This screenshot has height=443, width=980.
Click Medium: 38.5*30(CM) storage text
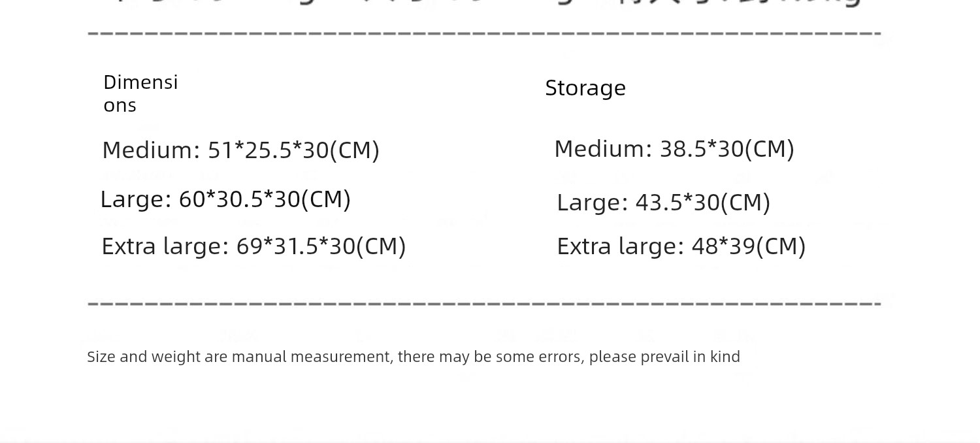674,149
